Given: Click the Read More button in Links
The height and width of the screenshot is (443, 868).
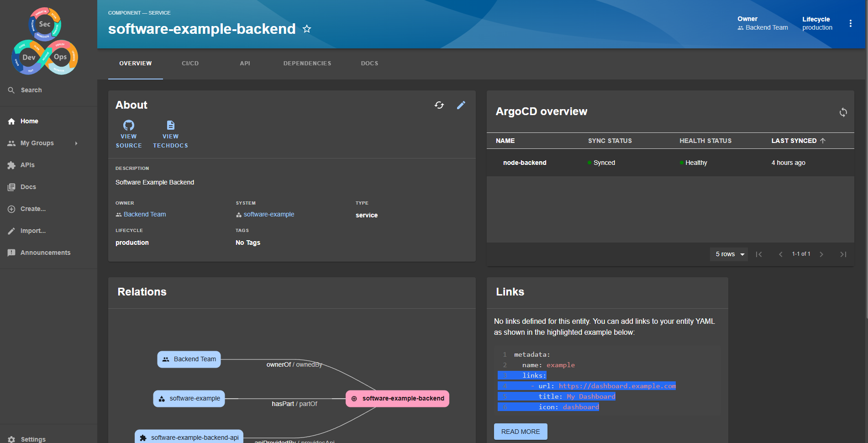Looking at the screenshot, I should point(520,432).
